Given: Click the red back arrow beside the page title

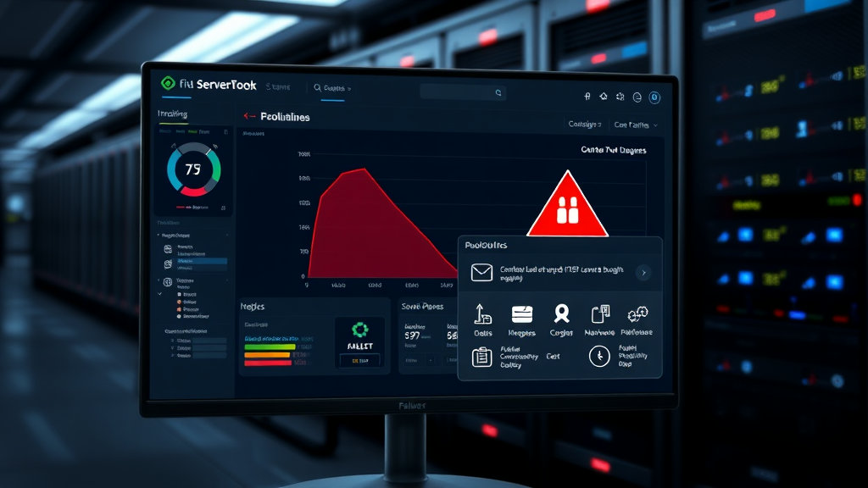Looking at the screenshot, I should pyautogui.click(x=249, y=116).
